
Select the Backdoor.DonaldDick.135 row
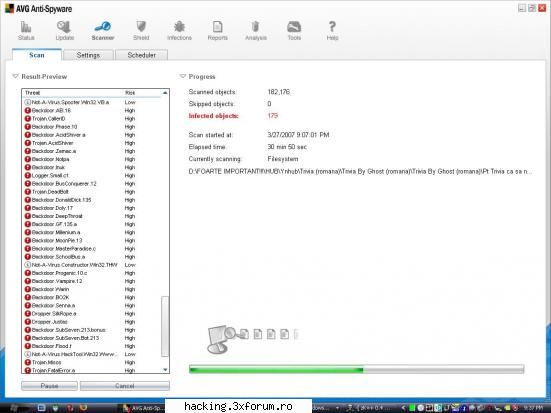(92, 200)
